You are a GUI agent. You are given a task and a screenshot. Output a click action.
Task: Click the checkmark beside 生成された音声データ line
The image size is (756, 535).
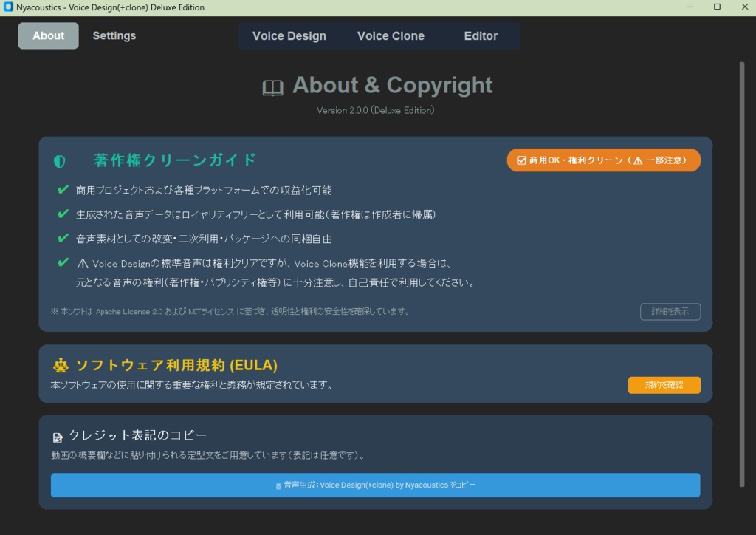click(x=63, y=214)
